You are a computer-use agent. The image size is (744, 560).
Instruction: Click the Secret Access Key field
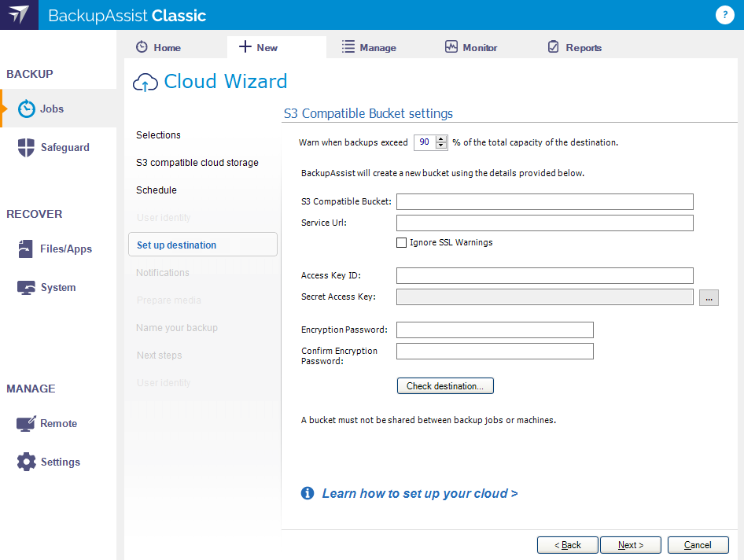[545, 297]
